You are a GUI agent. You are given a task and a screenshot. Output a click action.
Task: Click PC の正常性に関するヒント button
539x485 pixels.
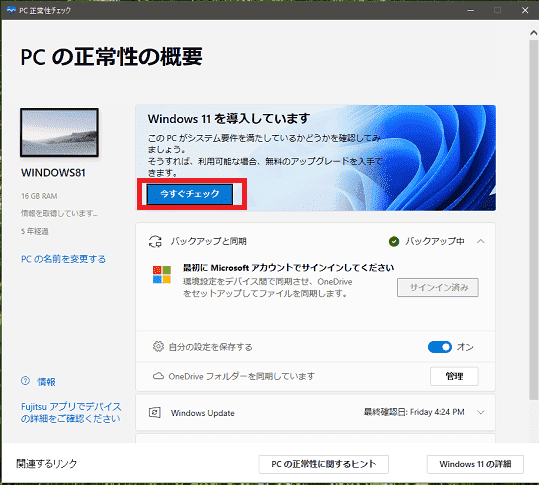click(323, 464)
